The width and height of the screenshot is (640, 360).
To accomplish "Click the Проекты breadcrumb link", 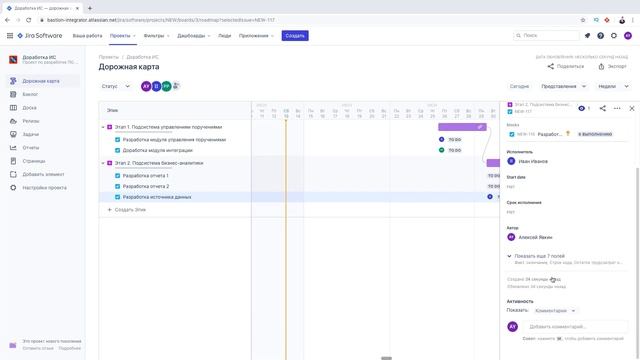I will (x=109, y=57).
